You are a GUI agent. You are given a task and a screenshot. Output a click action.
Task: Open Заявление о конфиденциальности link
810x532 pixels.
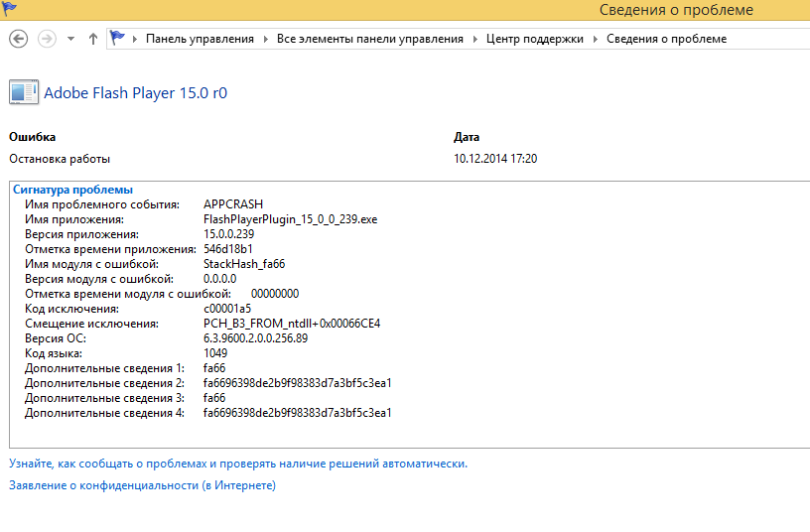coord(142,485)
